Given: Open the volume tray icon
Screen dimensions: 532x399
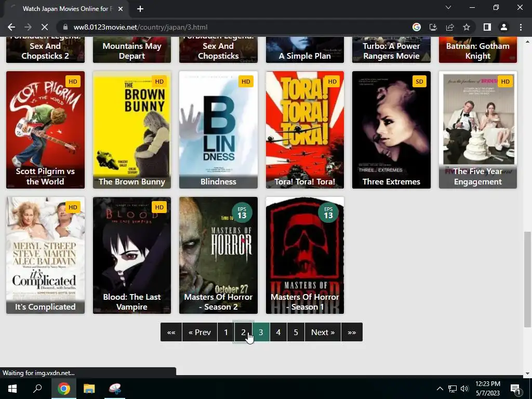Looking at the screenshot, I should 464,389.
